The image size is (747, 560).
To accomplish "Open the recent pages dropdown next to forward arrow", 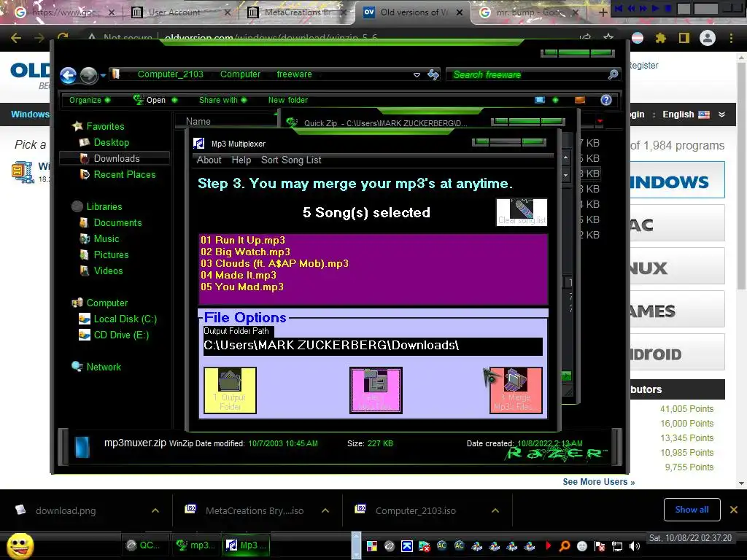I will [x=103, y=75].
